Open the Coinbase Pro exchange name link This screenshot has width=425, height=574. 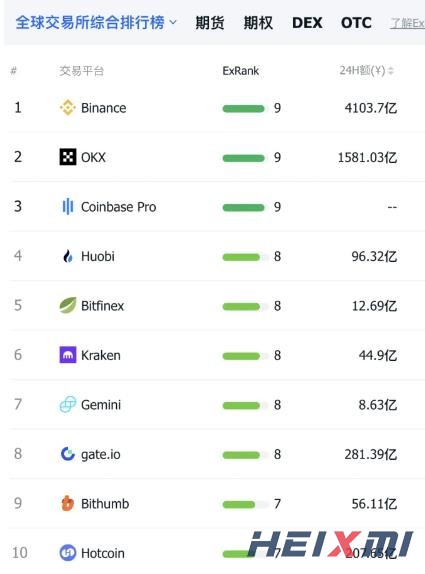pyautogui.click(x=119, y=207)
